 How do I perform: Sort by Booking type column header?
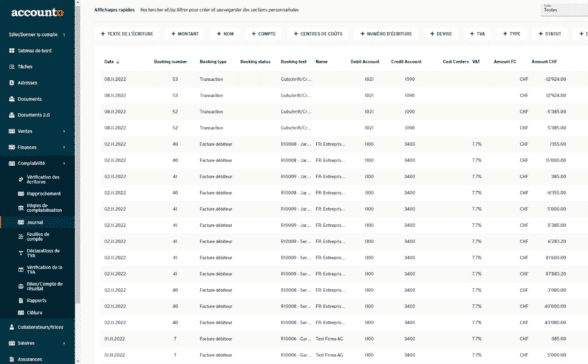[x=213, y=61]
